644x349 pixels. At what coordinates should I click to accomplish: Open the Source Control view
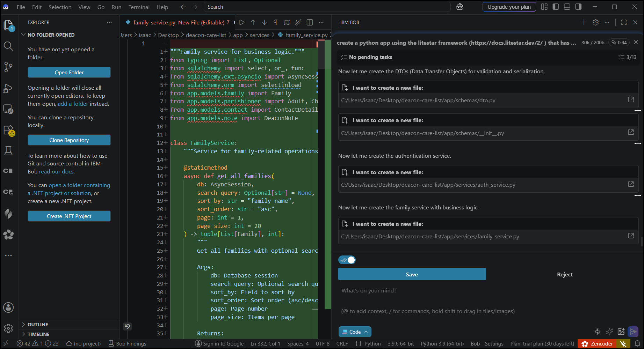click(8, 67)
